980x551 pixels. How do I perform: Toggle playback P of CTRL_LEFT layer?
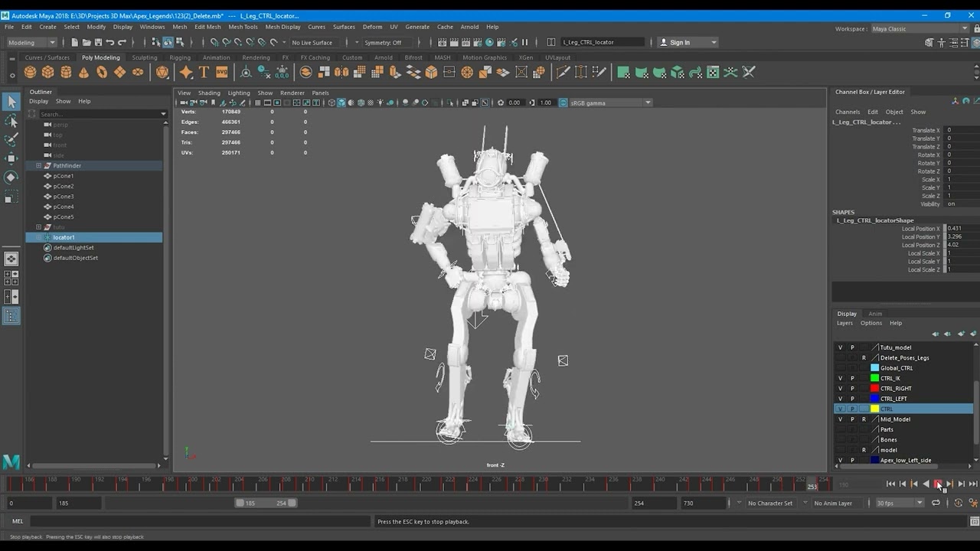[852, 399]
